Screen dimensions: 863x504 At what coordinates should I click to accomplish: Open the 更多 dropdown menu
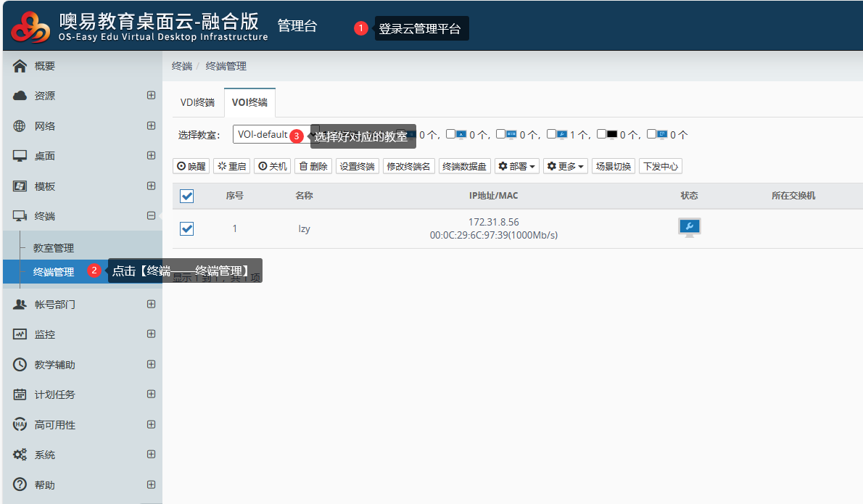[x=565, y=166]
